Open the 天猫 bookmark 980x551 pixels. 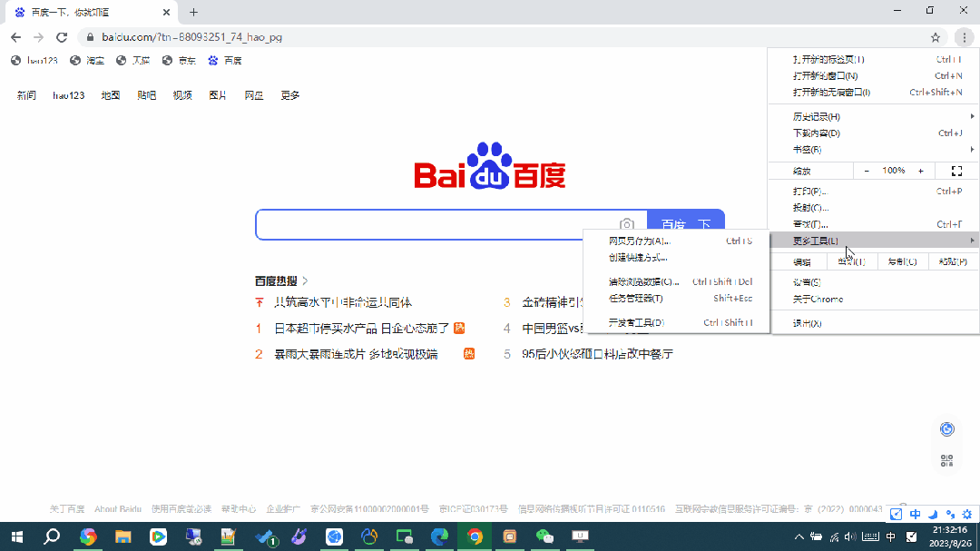pos(133,61)
